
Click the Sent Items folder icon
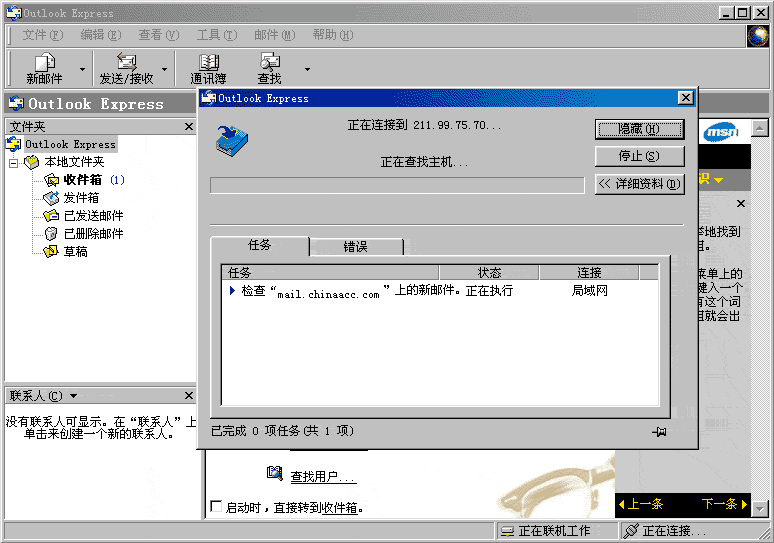pos(51,216)
